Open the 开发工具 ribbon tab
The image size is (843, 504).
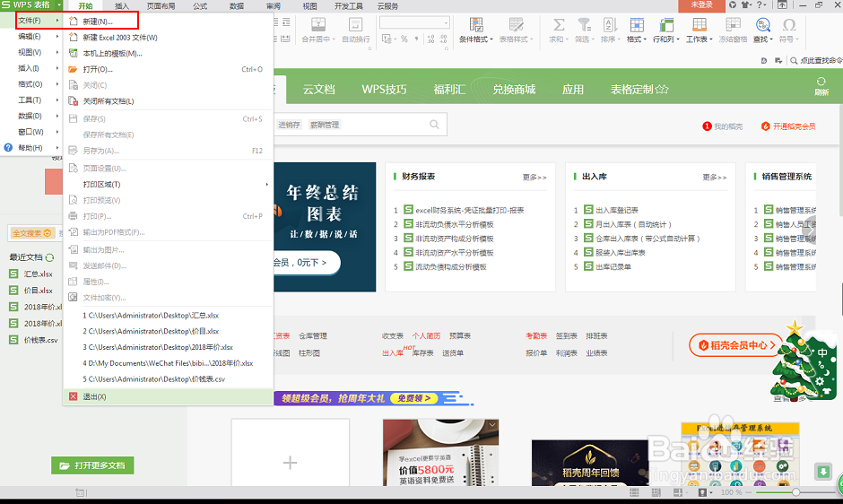tap(348, 6)
